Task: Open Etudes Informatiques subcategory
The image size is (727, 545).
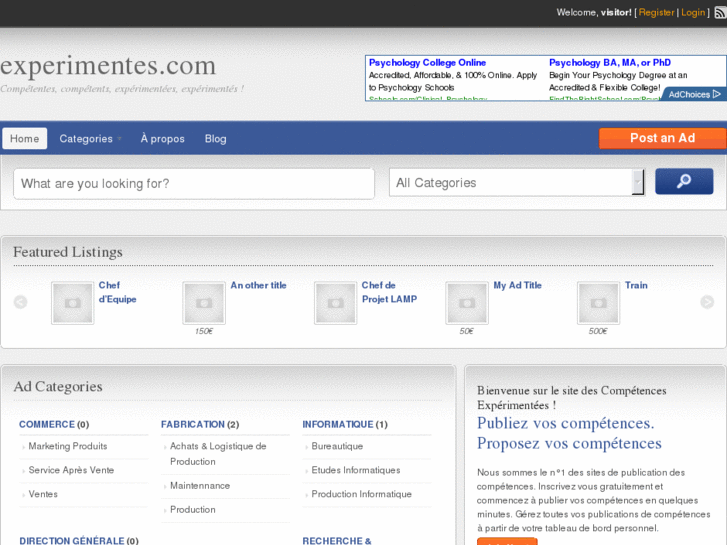Action: click(x=356, y=470)
